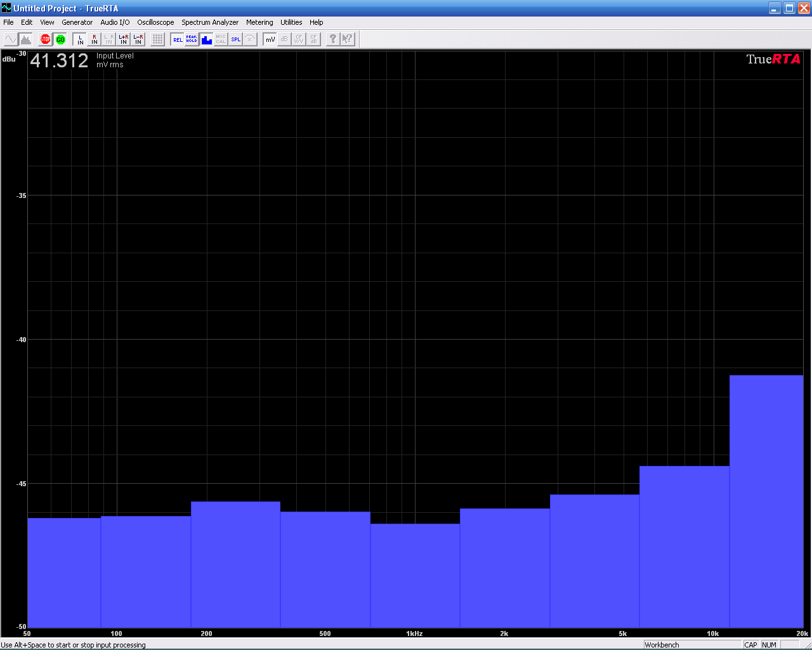Viewport: 812px width, 650px height.
Task: Click the -40 level axis label
Action: click(22, 340)
